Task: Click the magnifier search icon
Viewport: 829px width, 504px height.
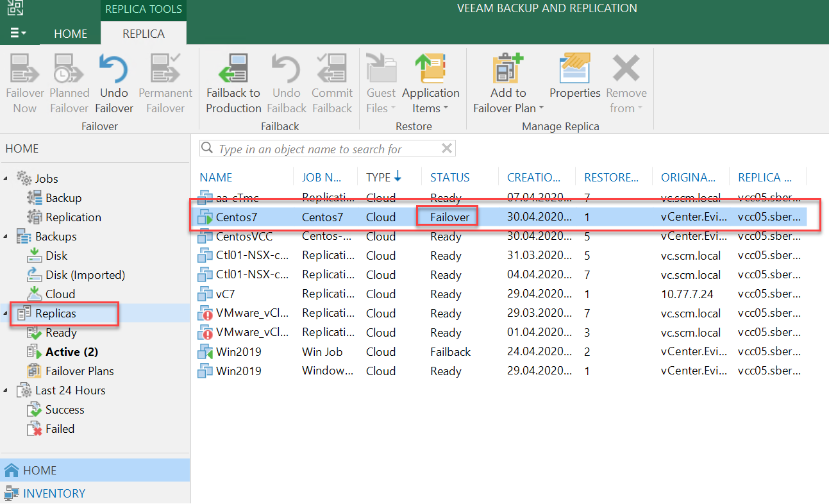Action: coord(207,149)
